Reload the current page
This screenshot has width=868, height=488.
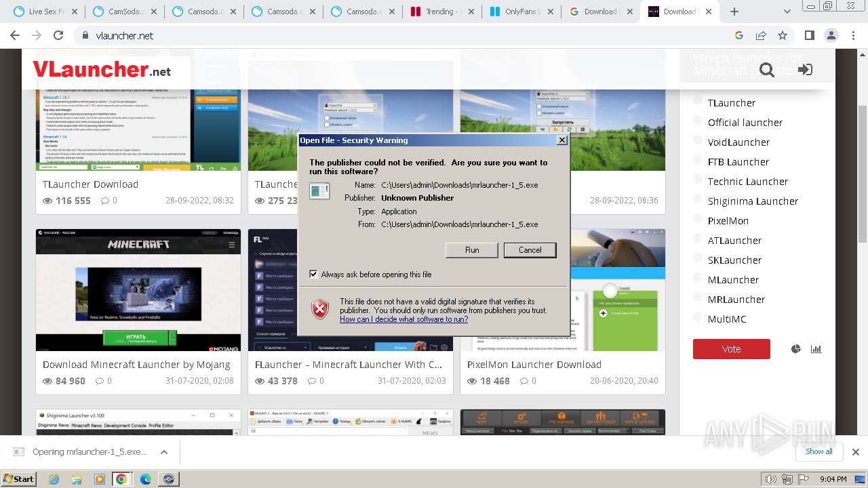[58, 36]
